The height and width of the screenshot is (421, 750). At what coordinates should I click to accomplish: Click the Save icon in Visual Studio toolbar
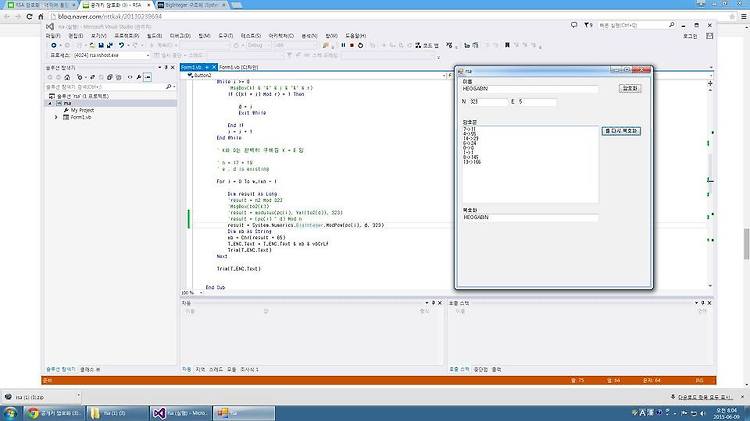pos(101,45)
